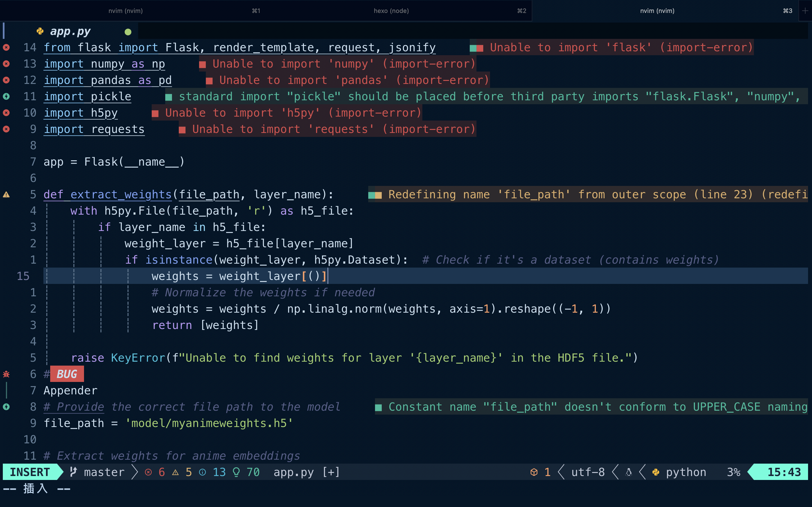Click the INSERT mode indicator
The height and width of the screenshot is (507, 812).
30,472
